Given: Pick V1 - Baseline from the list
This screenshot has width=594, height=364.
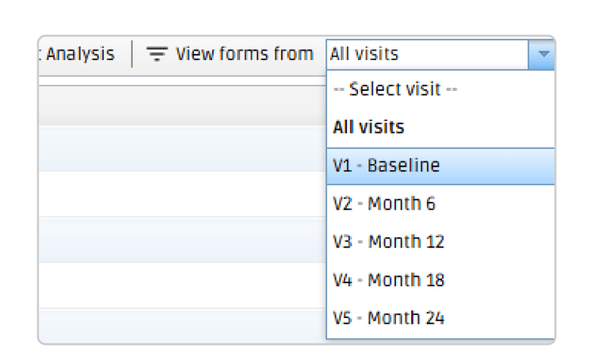Looking at the screenshot, I should tap(386, 165).
